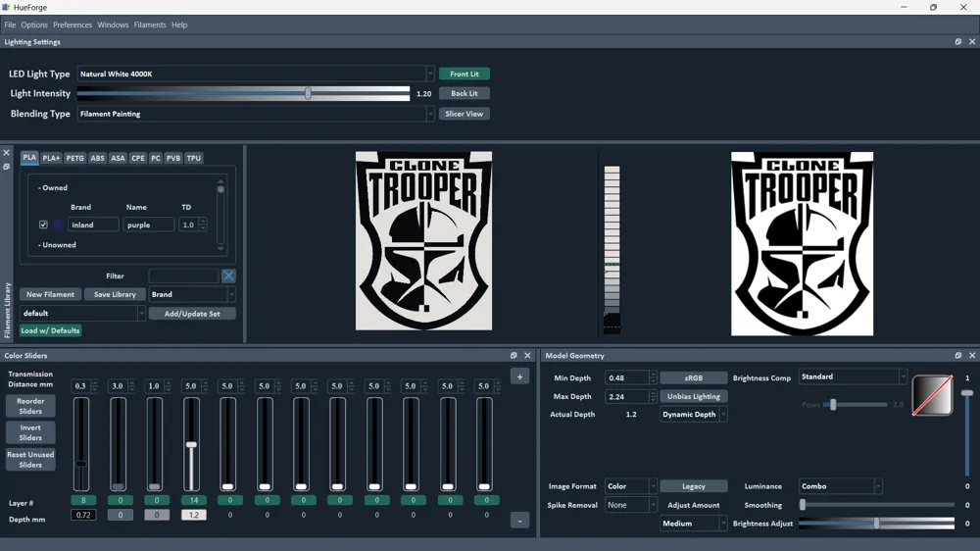Open Image Format Color dropdown
Image resolution: width=980 pixels, height=551 pixels.
point(630,486)
